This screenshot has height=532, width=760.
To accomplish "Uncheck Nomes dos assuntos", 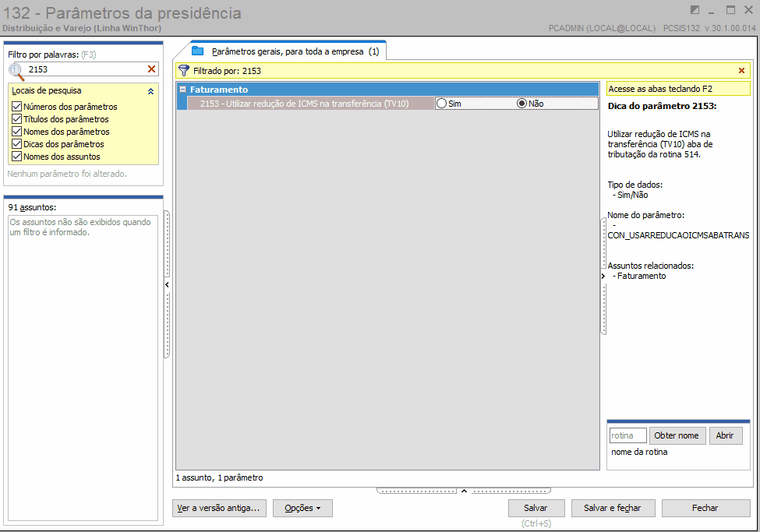I will [17, 157].
